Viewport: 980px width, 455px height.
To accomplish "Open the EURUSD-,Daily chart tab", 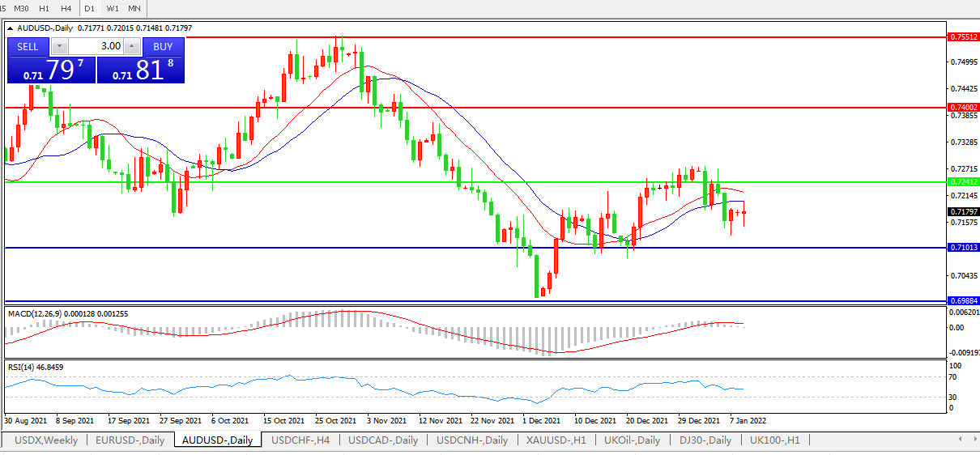I will click(130, 440).
